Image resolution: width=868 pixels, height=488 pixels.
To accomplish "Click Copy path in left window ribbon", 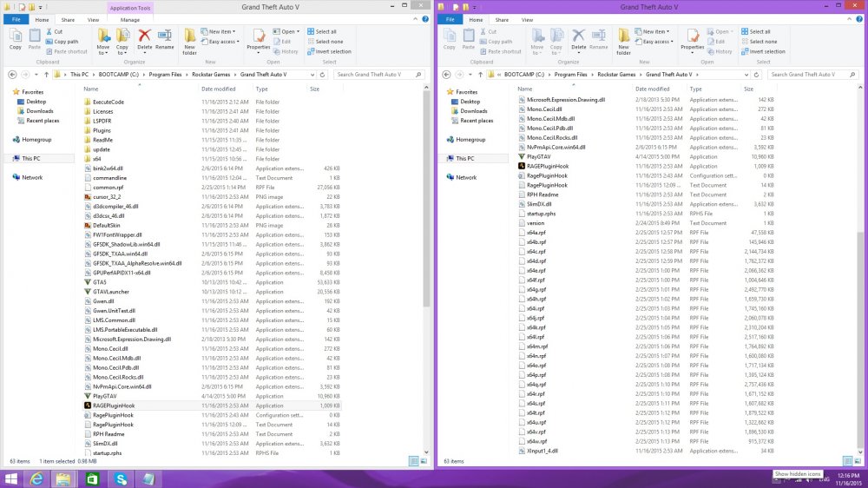I will point(62,42).
